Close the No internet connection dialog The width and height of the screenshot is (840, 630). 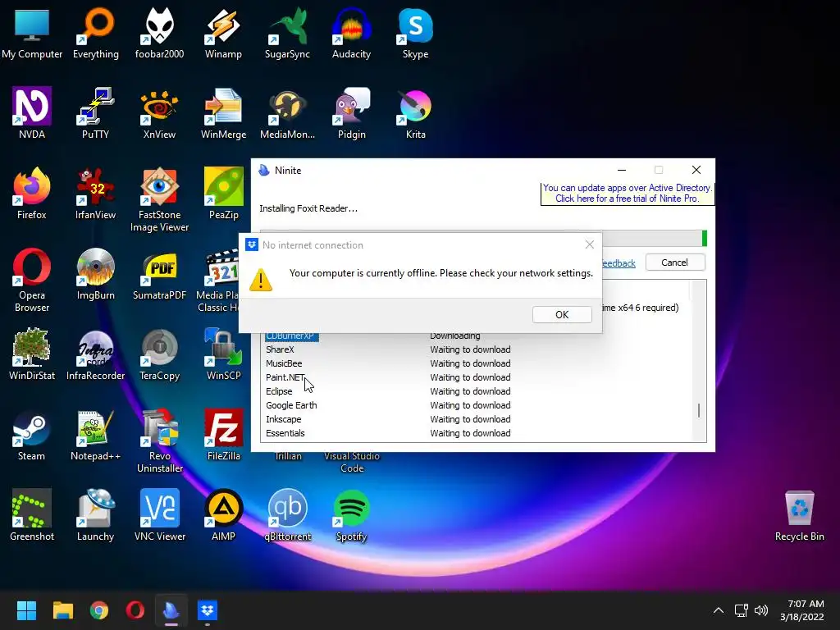pos(589,244)
